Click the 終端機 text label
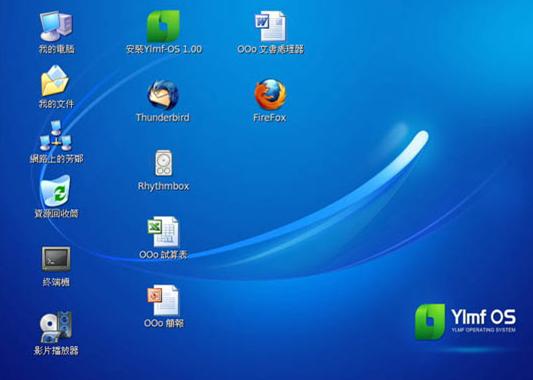 point(56,282)
